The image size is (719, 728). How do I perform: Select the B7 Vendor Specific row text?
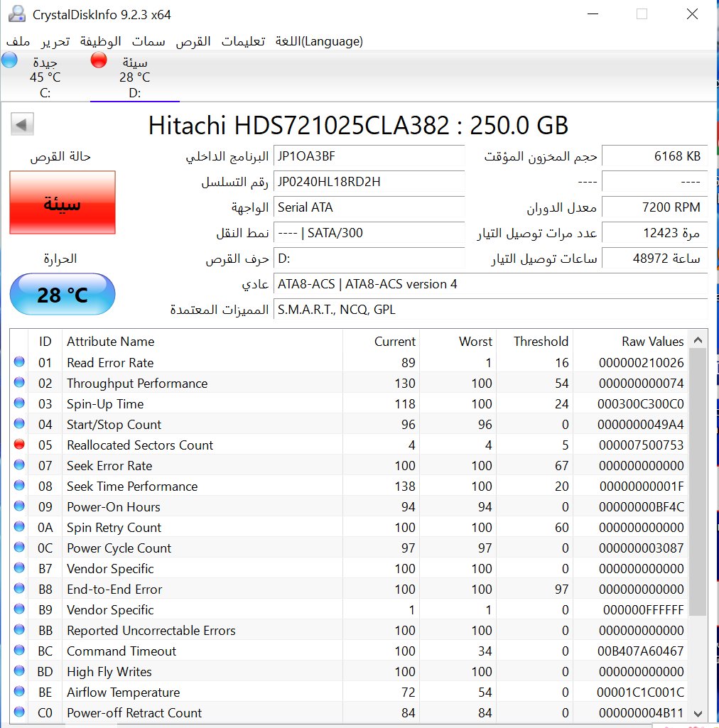click(110, 568)
